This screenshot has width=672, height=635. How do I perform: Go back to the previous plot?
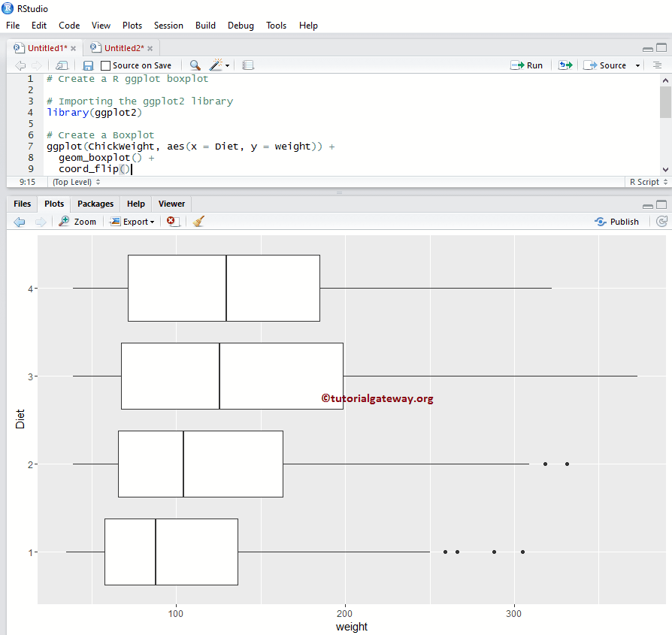click(19, 221)
